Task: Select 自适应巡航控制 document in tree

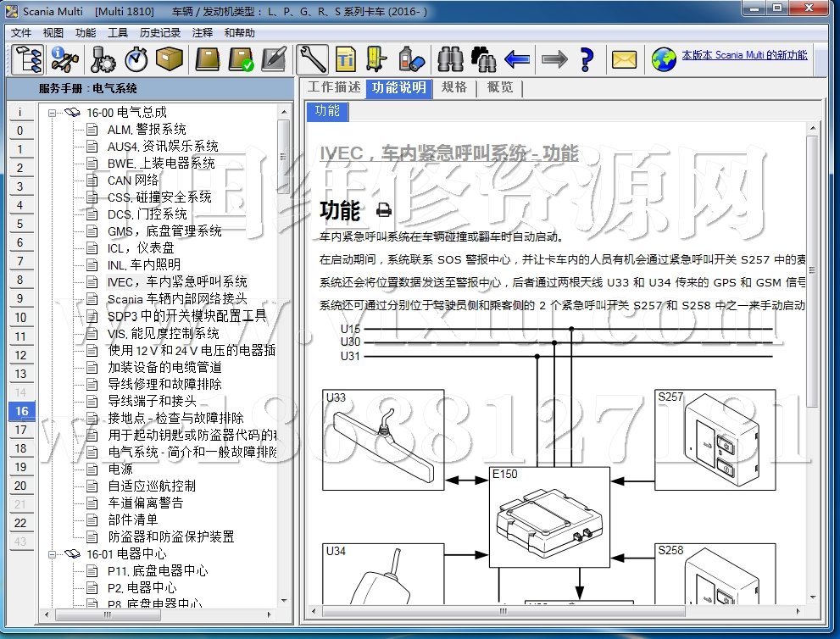Action: 151,486
